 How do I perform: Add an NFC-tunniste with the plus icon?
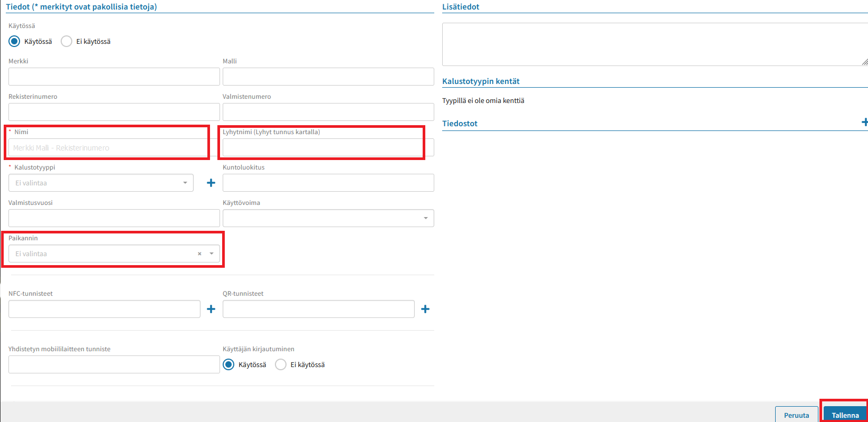point(211,309)
